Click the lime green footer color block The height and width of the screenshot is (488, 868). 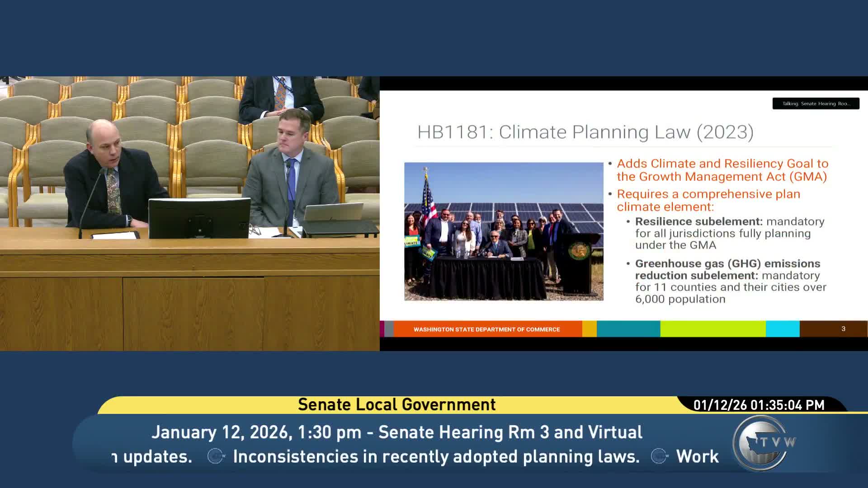(x=712, y=329)
